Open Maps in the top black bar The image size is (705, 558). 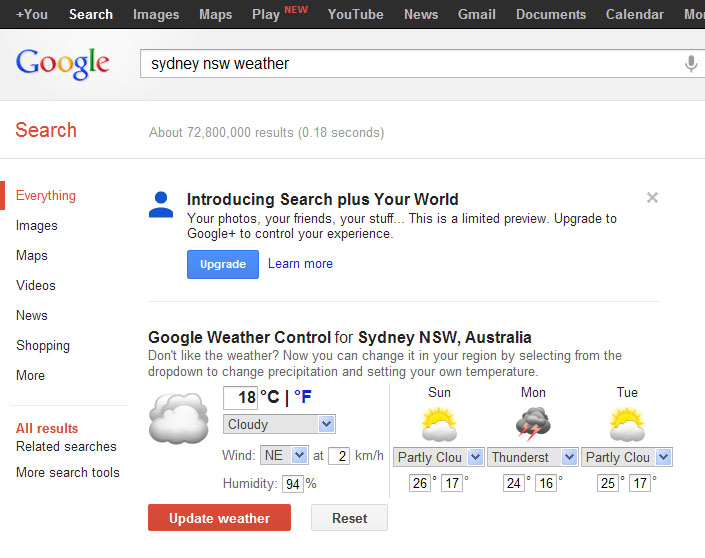point(216,14)
